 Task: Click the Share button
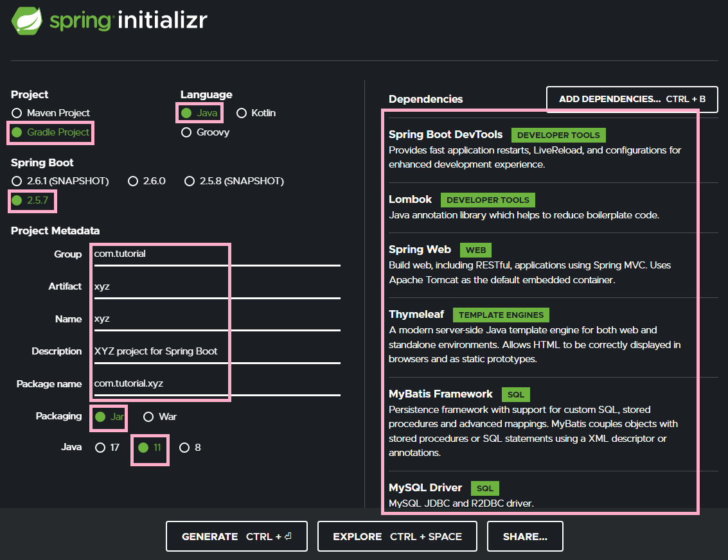[x=525, y=536]
